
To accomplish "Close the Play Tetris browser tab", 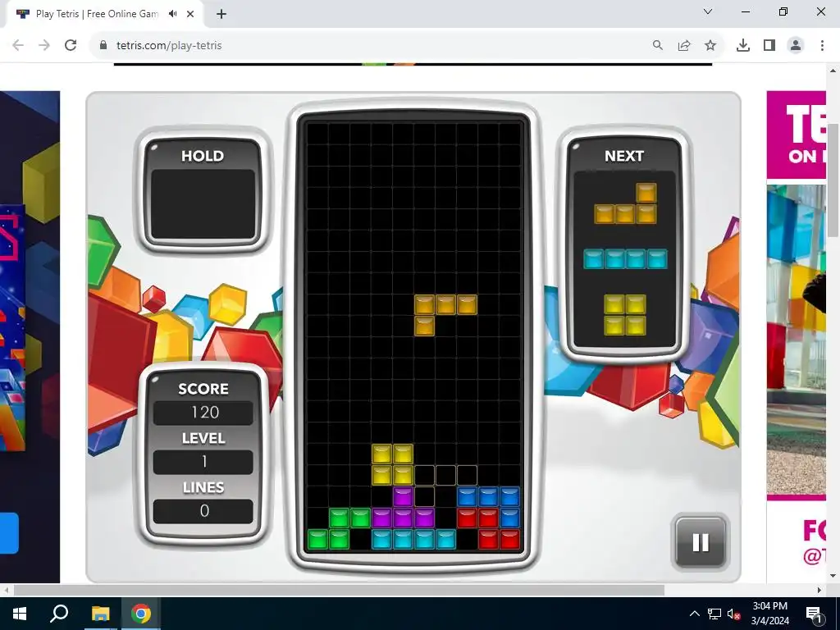I will click(190, 14).
